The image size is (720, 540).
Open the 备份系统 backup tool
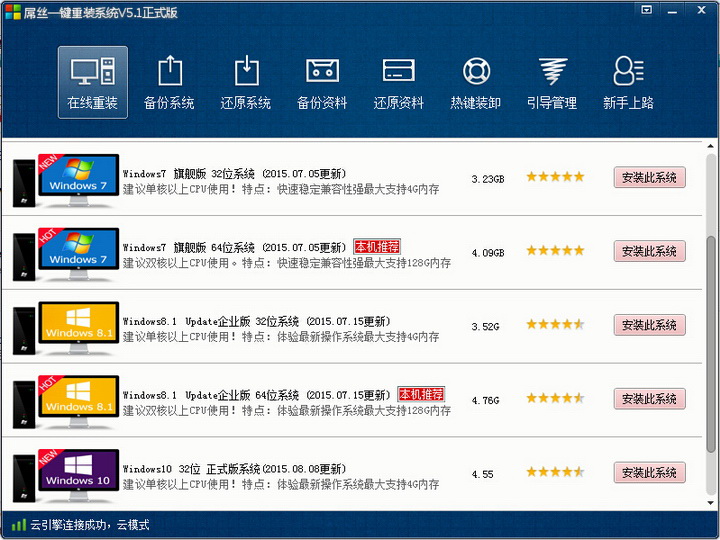click(169, 82)
